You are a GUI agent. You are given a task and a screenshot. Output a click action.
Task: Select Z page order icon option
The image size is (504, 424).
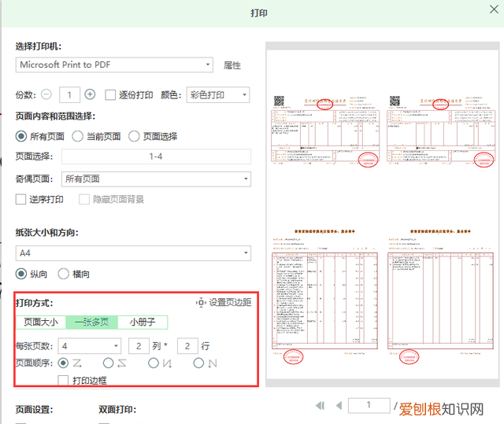tap(63, 363)
